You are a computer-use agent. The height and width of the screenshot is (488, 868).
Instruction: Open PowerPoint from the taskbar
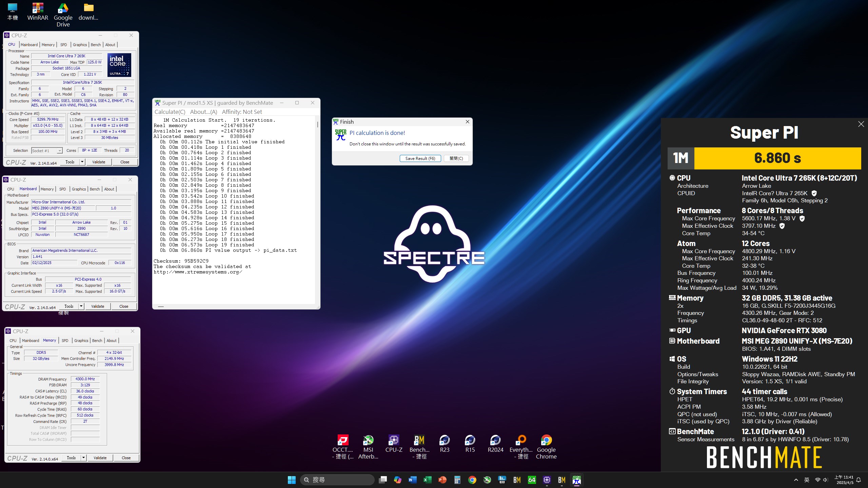pyautogui.click(x=442, y=480)
